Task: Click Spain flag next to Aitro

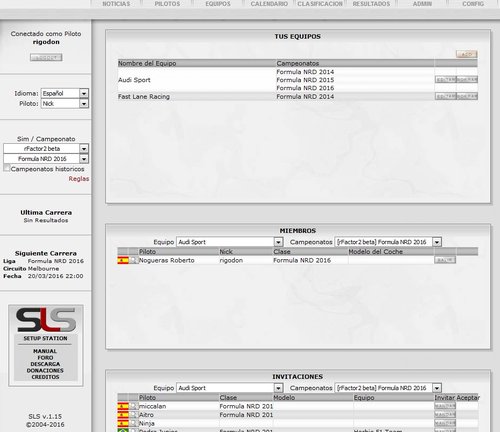Action: (x=123, y=415)
